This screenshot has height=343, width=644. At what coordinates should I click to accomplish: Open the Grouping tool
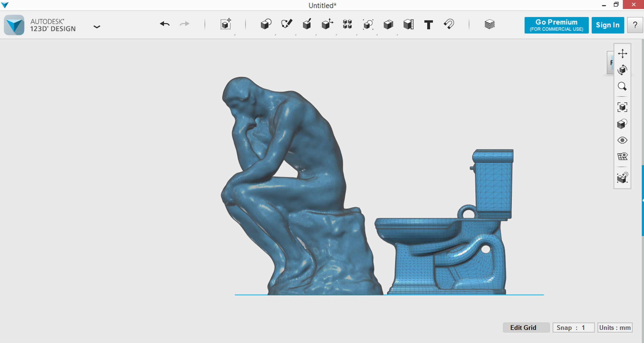point(368,24)
